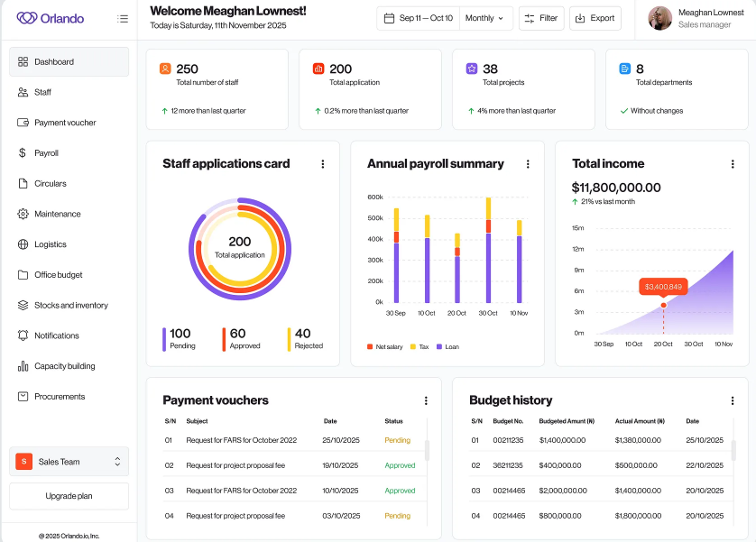Click the Orlando logo icon
The width and height of the screenshot is (756, 542).
click(27, 18)
